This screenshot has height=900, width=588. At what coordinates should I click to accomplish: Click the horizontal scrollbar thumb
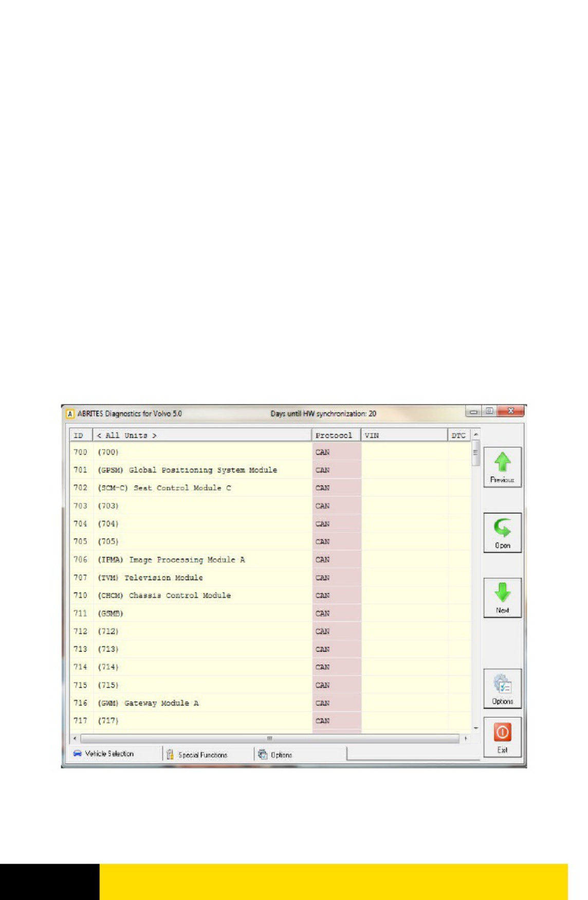pyautogui.click(x=270, y=739)
